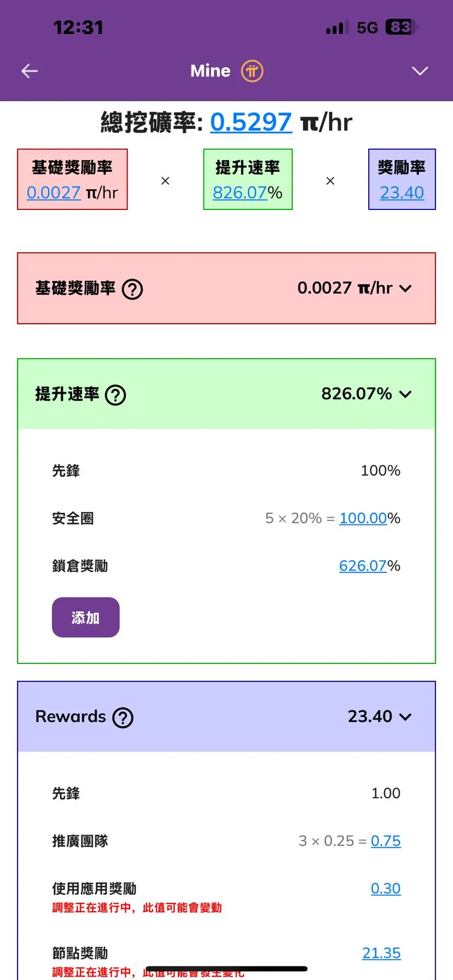Collapse the 基礎獎勵率 section chevron

405,288
